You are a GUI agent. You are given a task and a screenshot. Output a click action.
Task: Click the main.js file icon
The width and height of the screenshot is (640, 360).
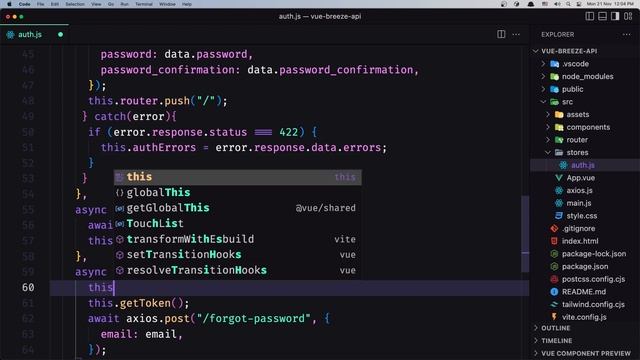[559, 203]
